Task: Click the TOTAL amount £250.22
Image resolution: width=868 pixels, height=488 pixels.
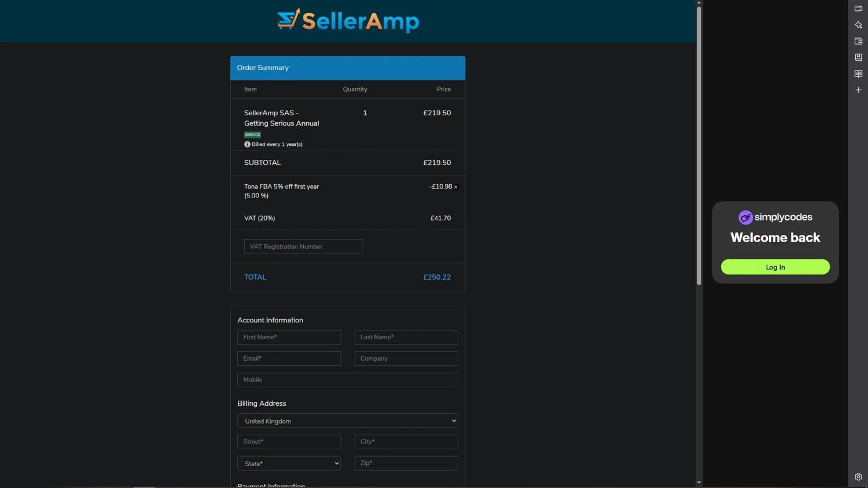Action: tap(437, 277)
